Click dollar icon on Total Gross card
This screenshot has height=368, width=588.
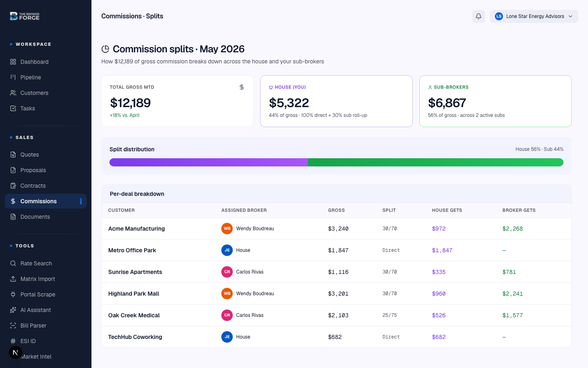coord(242,87)
